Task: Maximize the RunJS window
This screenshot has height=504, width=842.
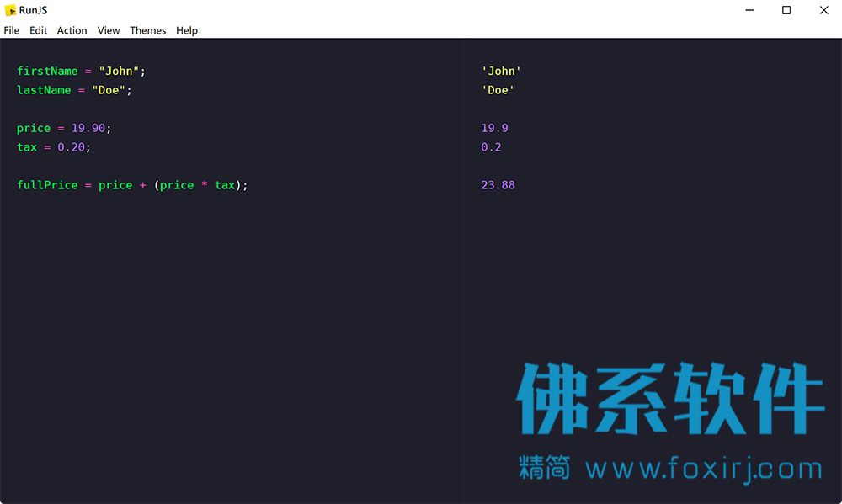Action: [786, 10]
